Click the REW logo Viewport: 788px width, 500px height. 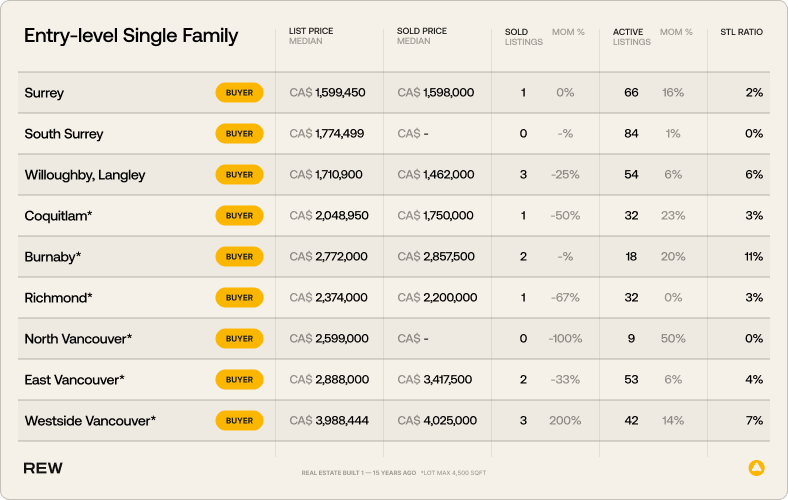(x=43, y=468)
